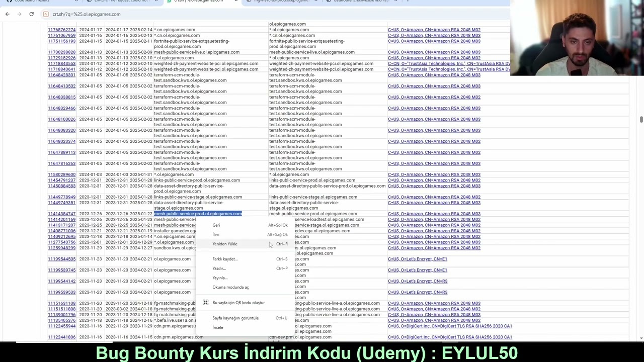Screen dimensions: 644x362
Task: Open Let's Encrypt R3 issuer link for 11199544142
Action: pos(417,281)
